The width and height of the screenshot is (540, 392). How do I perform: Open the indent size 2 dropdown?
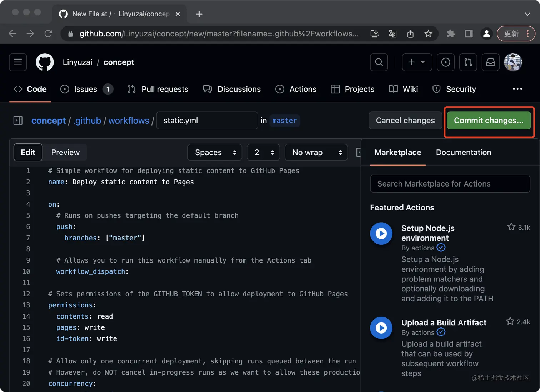click(x=263, y=152)
